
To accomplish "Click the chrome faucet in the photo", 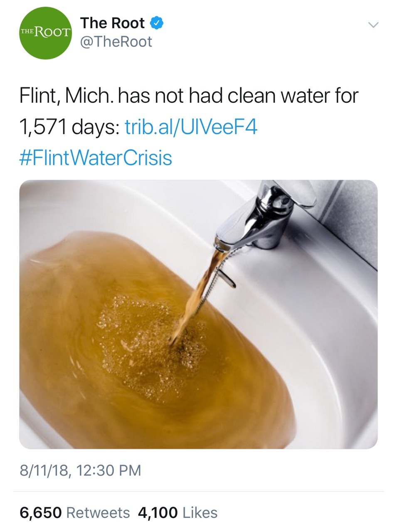I will (266, 216).
